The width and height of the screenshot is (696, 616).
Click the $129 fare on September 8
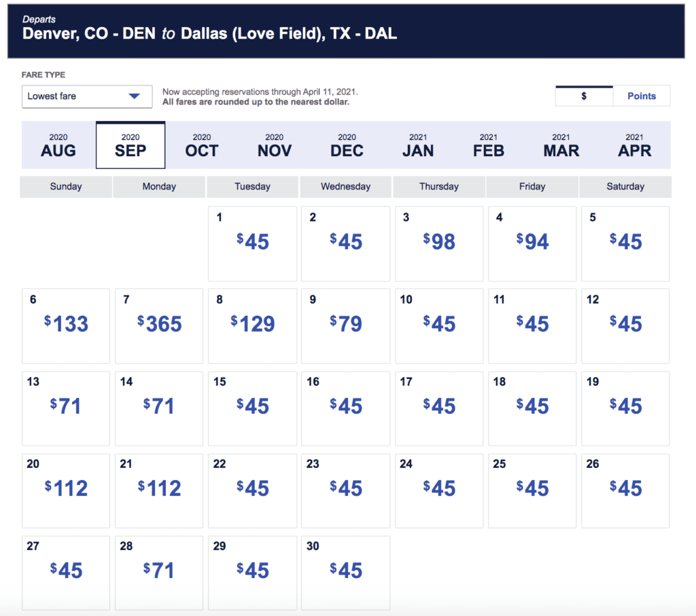point(252,325)
